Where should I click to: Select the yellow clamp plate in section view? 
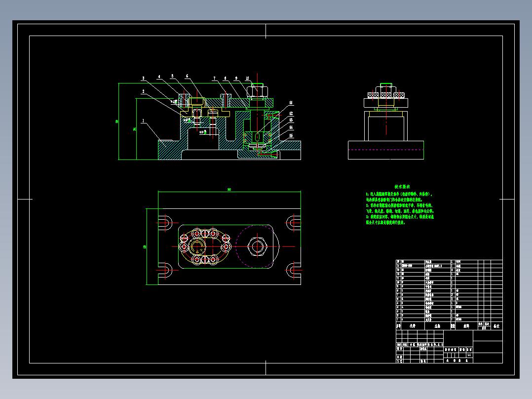tap(205, 112)
